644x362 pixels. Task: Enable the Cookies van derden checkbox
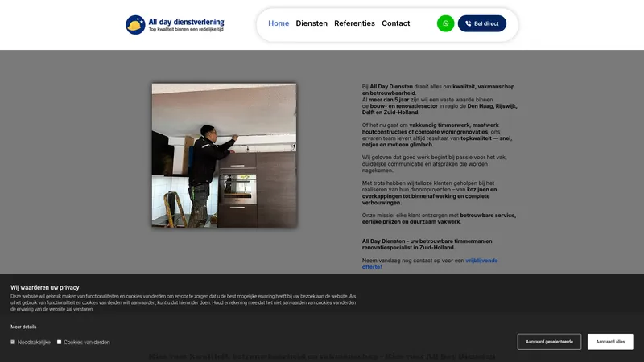59,342
